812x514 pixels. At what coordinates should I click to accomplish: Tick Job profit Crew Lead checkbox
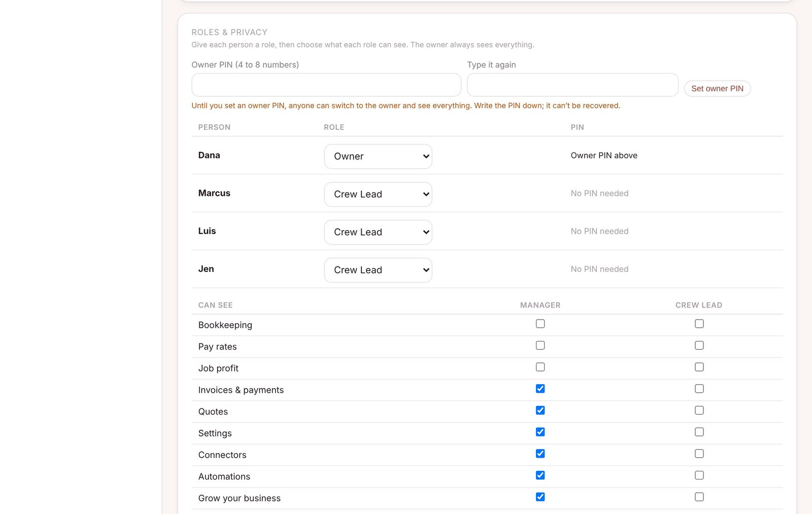699,367
